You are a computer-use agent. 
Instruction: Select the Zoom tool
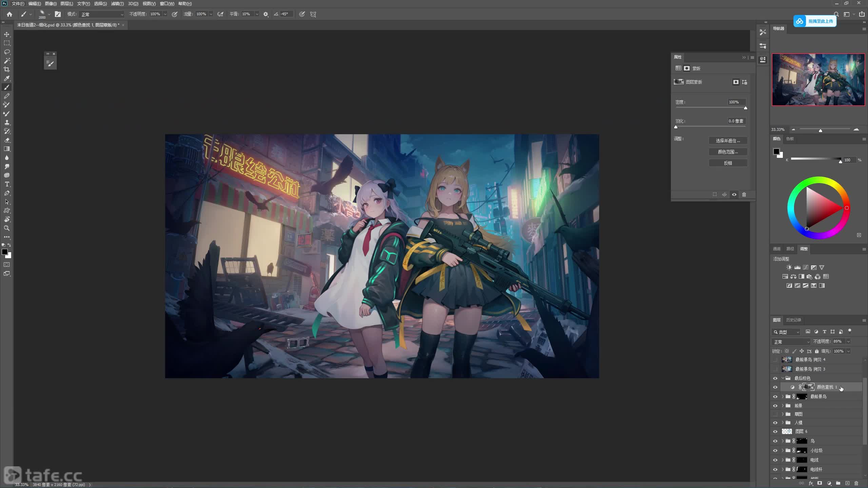[x=7, y=228]
